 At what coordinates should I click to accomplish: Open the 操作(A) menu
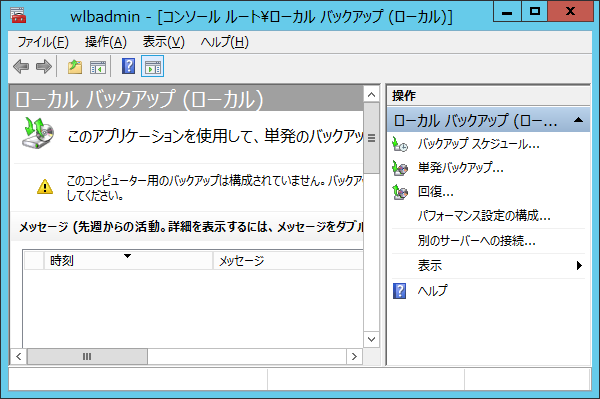(x=106, y=42)
